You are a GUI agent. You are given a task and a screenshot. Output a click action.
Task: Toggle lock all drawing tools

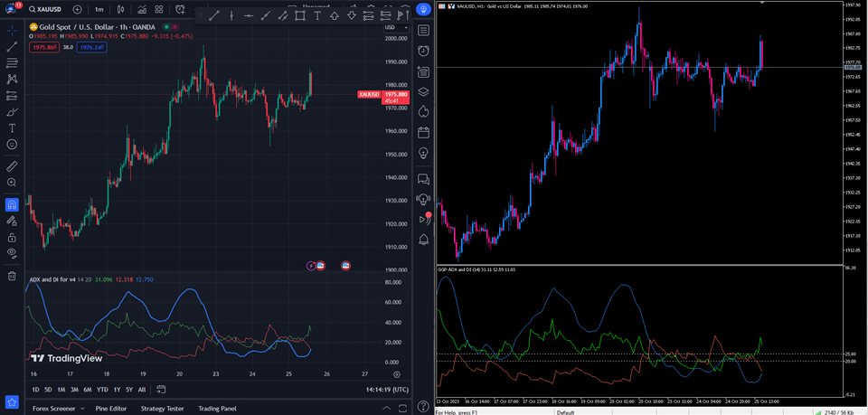tap(12, 237)
